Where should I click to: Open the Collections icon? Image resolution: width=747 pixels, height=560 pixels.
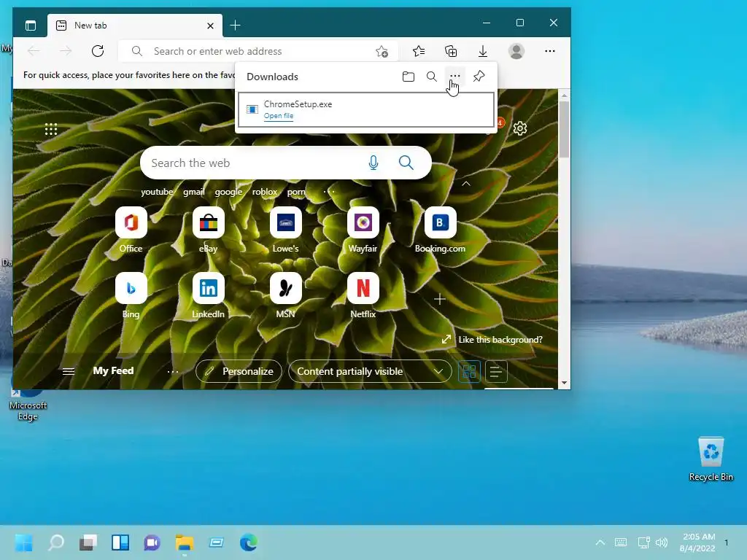coord(451,51)
